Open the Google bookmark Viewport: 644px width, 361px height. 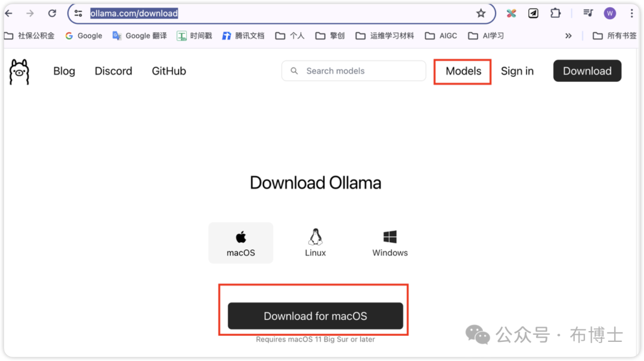click(84, 36)
